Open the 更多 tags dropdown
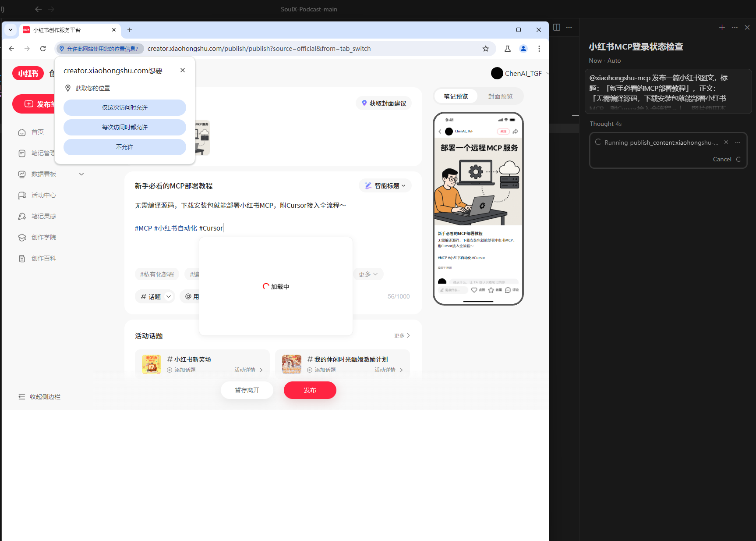 click(x=368, y=274)
